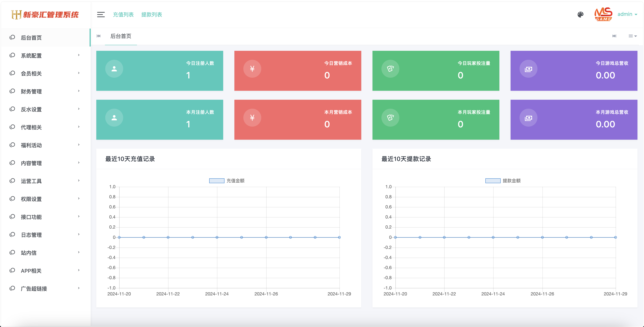Screen dimensions: 644x327
Task: Click the theme palette icon near admin
Action: [581, 15]
